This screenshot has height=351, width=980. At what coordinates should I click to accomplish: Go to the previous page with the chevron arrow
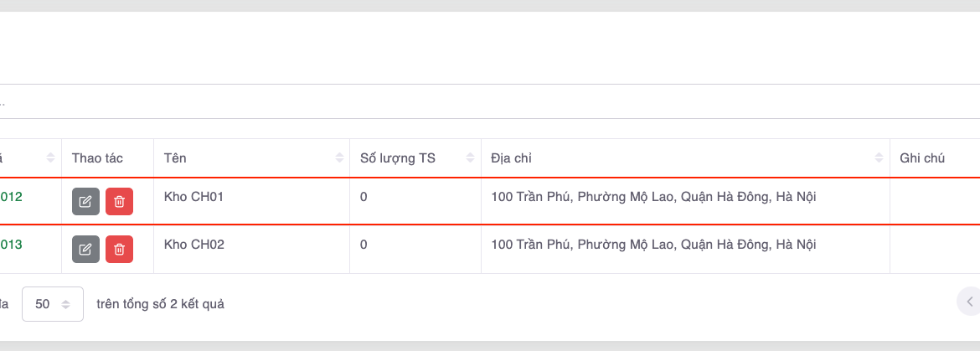coord(969,302)
